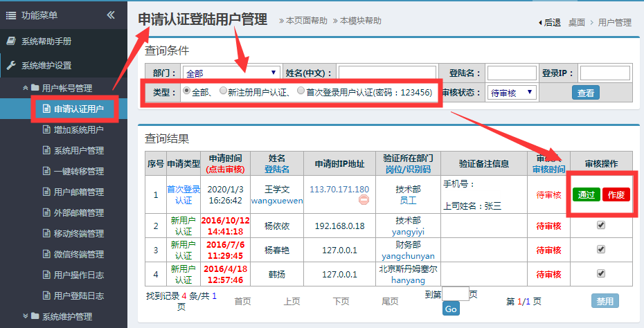Click the 后退 back arrow icon
The image size is (644, 328).
(x=540, y=23)
